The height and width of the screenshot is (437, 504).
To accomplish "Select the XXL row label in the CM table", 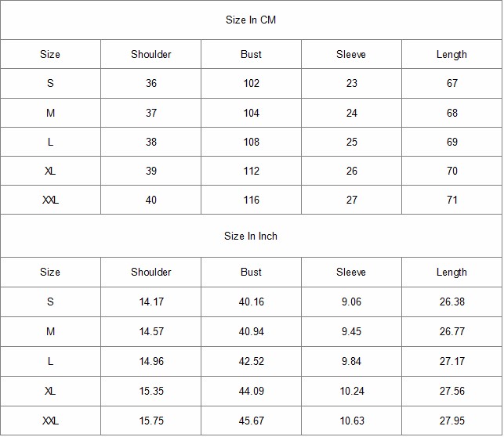I will coord(50,200).
